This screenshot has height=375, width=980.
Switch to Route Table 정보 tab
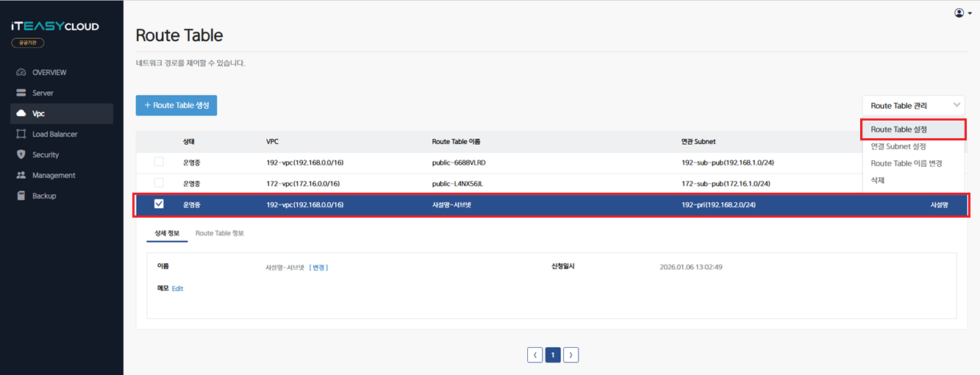pyautogui.click(x=219, y=233)
